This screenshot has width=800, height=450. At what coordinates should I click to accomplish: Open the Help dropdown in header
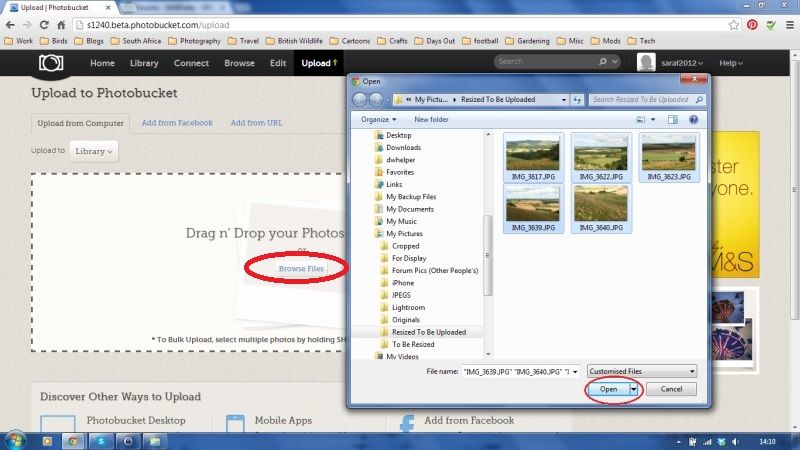point(731,63)
